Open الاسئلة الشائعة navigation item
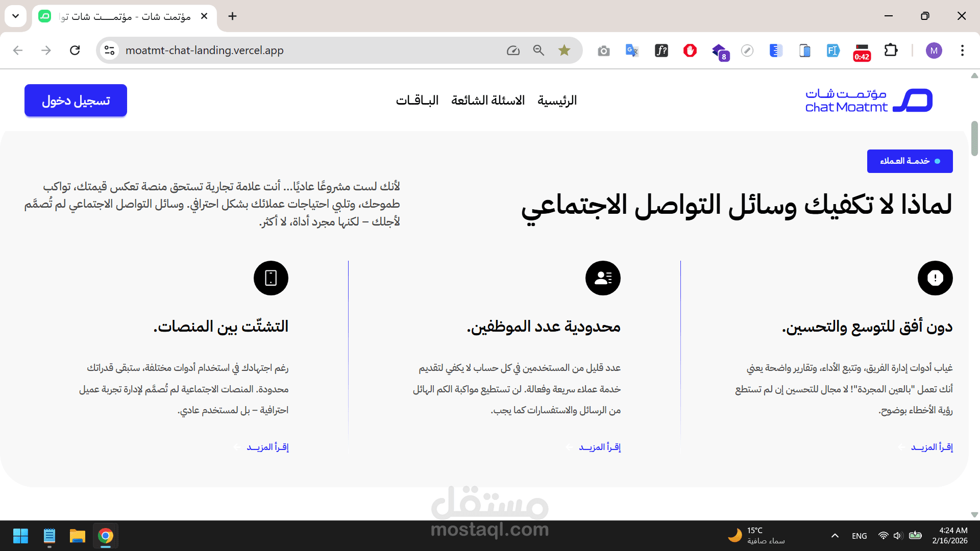The width and height of the screenshot is (980, 551). (x=488, y=101)
